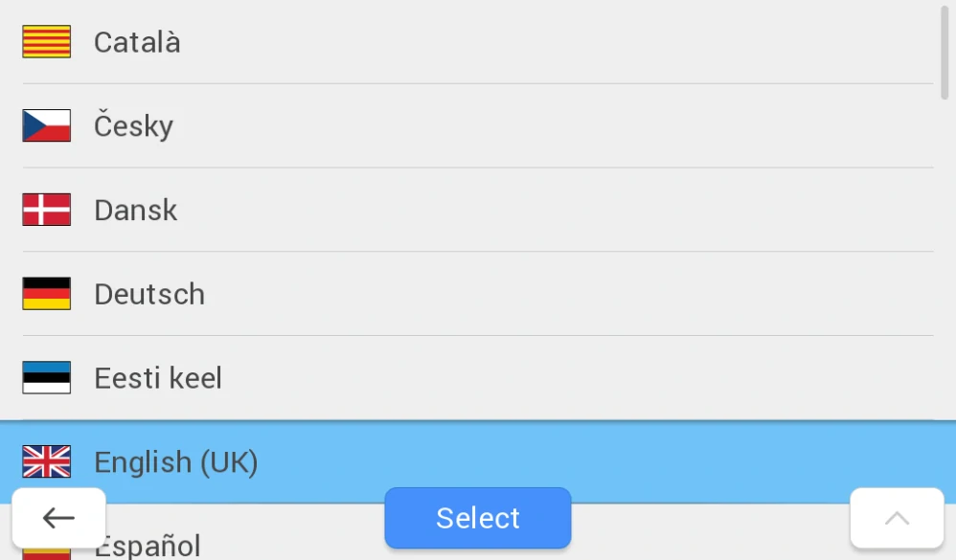Click the UK Union Jack flag icon
The image size is (956, 560).
[x=46, y=461]
